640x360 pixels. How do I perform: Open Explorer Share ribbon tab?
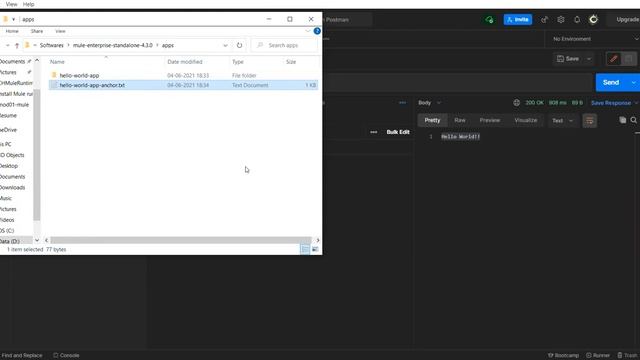tap(37, 31)
